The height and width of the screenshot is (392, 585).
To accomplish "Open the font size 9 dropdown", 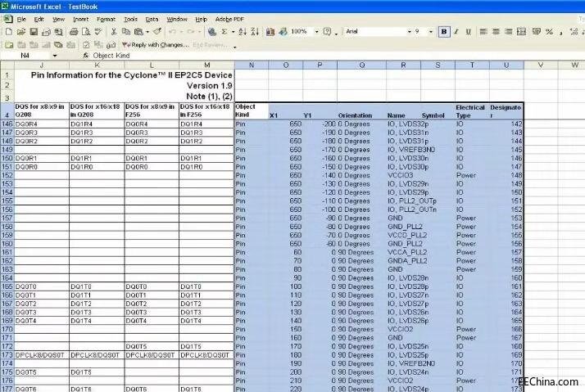I will (x=430, y=32).
